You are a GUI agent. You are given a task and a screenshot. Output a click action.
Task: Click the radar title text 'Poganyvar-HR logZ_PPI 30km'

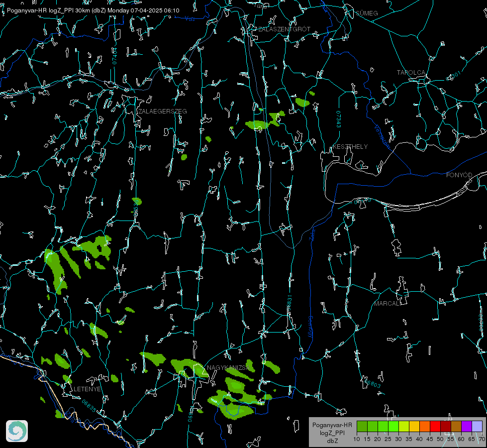[x=48, y=10]
